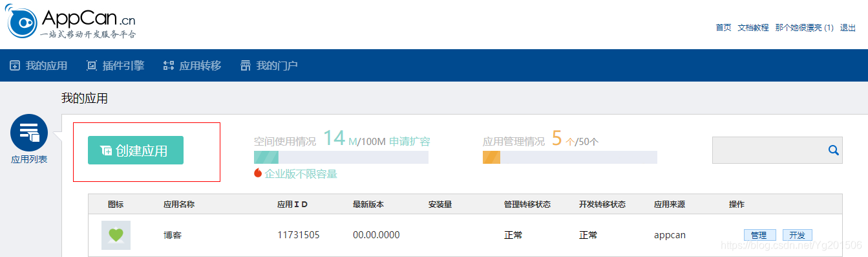Viewport: 868px width, 257px height.
Task: Click the app name 博客
Action: coord(173,235)
